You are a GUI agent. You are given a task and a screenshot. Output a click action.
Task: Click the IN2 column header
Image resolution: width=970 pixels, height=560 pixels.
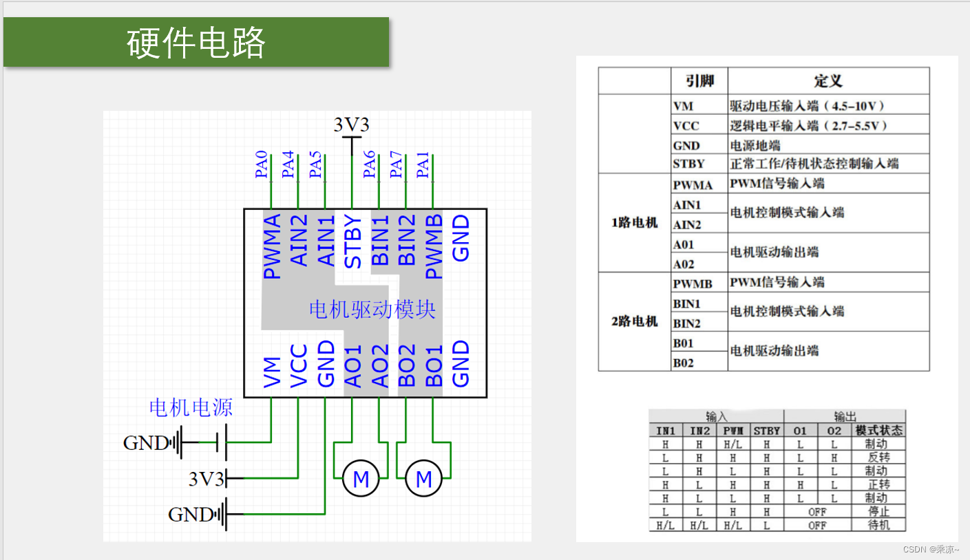699,431
